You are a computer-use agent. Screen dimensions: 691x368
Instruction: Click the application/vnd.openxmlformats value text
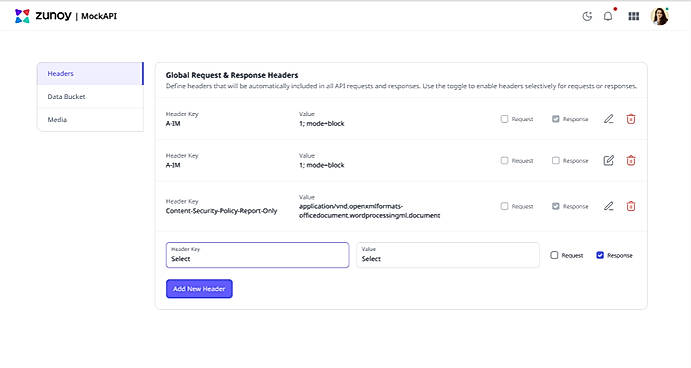pyautogui.click(x=369, y=211)
